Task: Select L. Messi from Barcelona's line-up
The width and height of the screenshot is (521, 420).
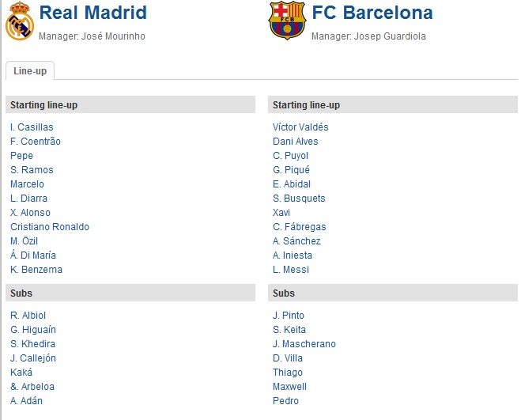Action: coord(291,270)
